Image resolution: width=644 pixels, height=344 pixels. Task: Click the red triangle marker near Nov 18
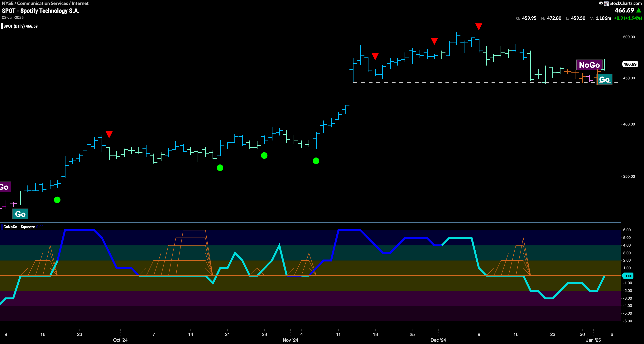[375, 56]
